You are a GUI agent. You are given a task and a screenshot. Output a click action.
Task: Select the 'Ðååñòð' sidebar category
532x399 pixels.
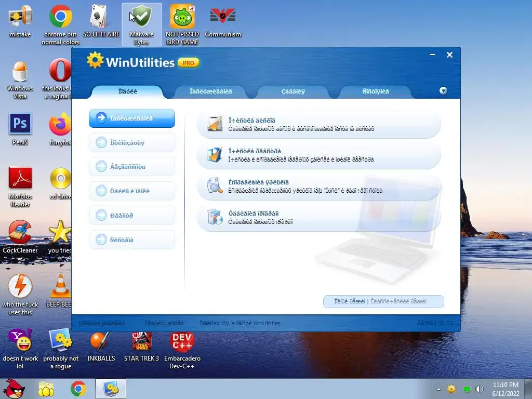pyautogui.click(x=132, y=215)
